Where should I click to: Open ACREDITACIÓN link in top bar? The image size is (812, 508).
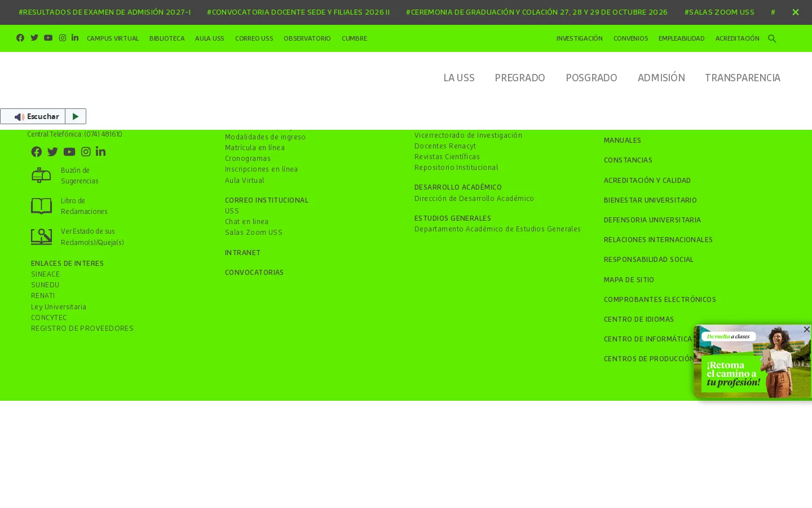[x=737, y=38]
